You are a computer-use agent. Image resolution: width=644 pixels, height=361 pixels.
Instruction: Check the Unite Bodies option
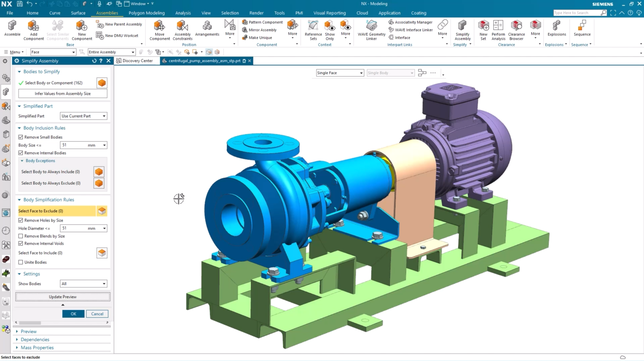click(21, 262)
